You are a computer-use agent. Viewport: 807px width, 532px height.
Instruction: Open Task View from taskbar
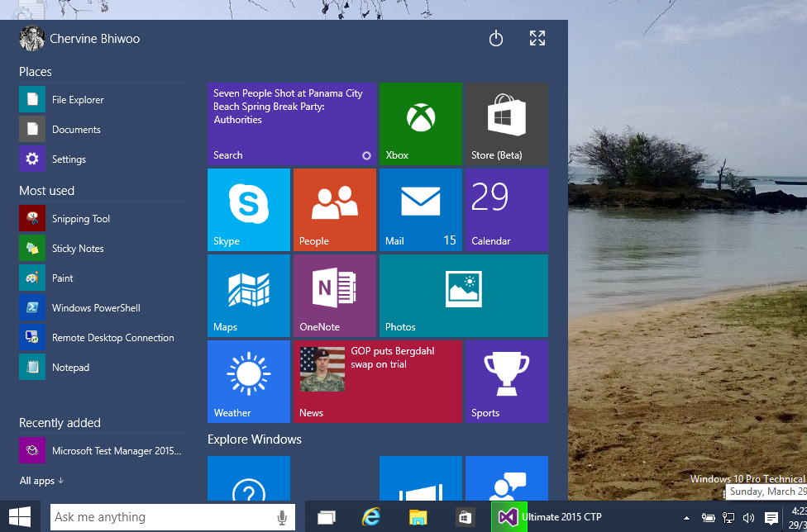tap(327, 517)
